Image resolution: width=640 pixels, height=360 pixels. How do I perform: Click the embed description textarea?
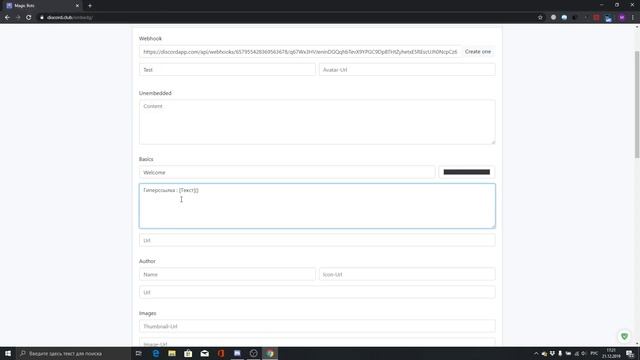(x=317, y=206)
